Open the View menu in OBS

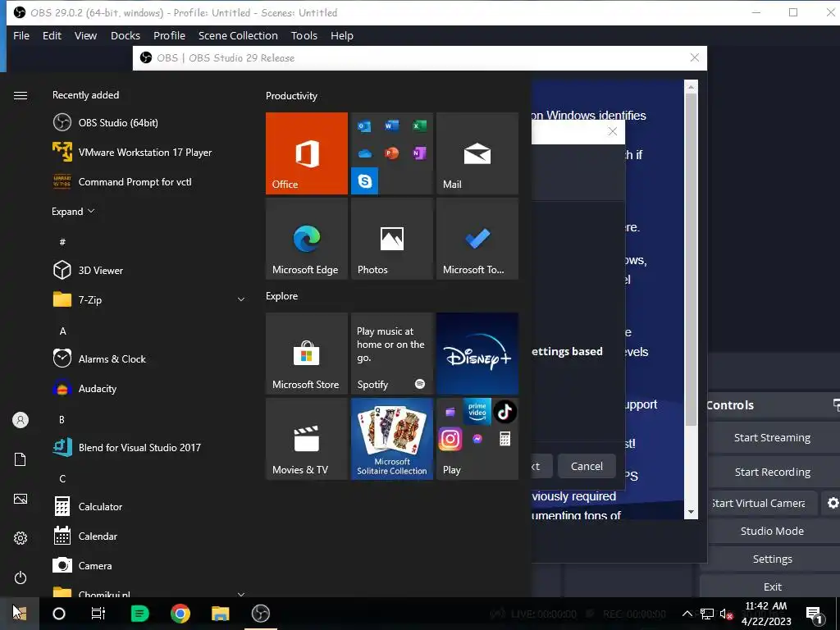85,35
